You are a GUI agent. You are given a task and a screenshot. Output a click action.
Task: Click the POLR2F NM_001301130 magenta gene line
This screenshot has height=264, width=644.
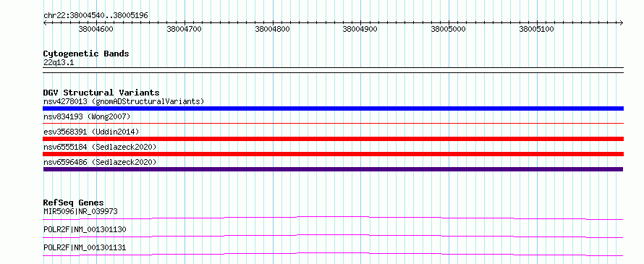click(333, 236)
